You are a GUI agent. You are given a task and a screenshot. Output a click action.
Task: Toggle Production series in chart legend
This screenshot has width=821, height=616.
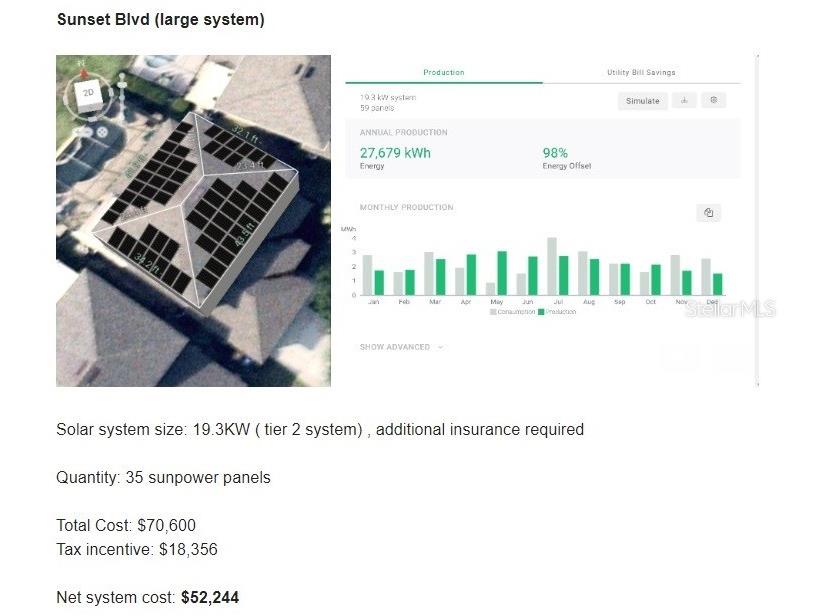tap(557, 312)
